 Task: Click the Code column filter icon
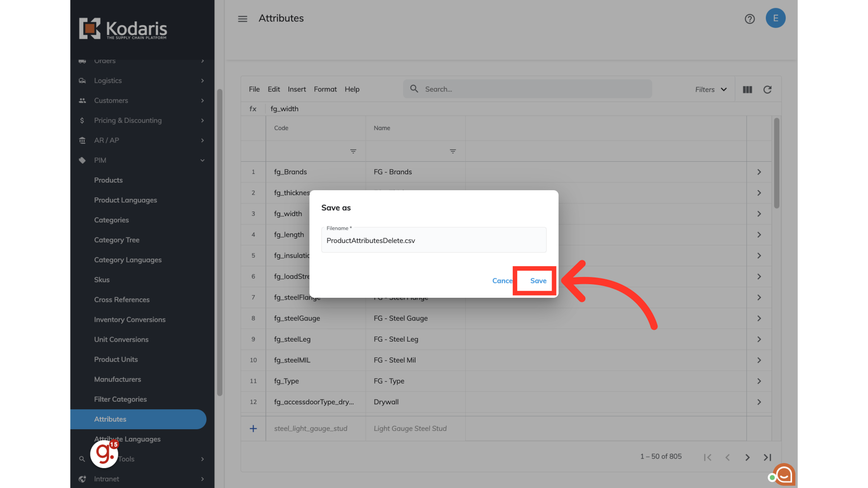point(353,151)
